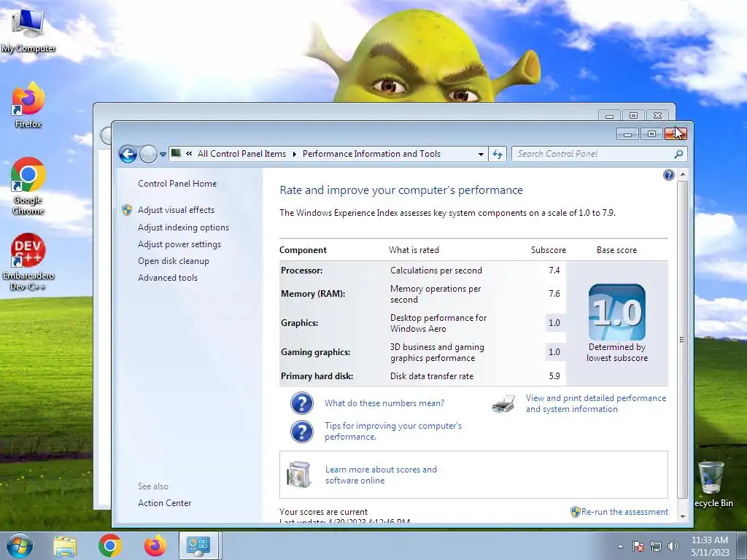Focus the Search Control Panel field

[x=599, y=154]
